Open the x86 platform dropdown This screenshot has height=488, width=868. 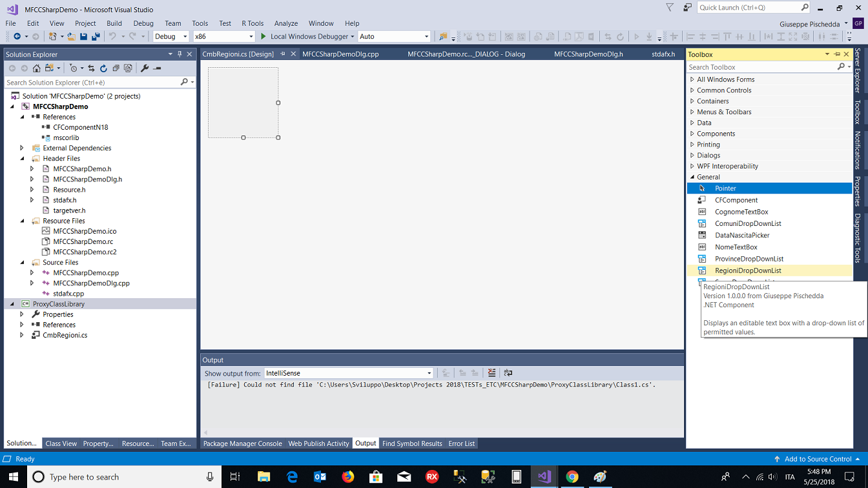pos(223,36)
